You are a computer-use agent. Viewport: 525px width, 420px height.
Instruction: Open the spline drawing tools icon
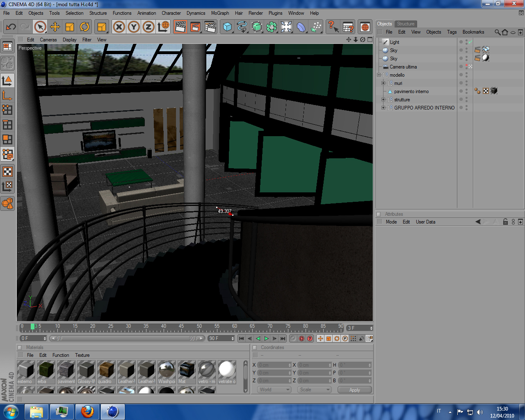242,27
